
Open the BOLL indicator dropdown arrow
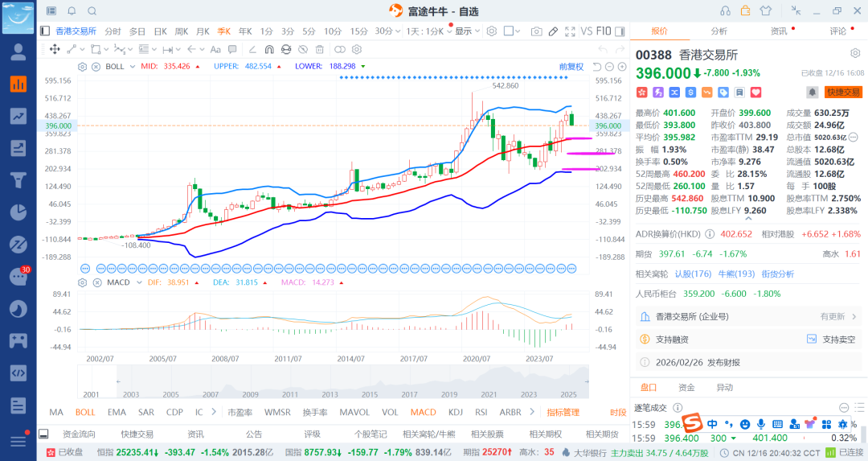point(131,66)
